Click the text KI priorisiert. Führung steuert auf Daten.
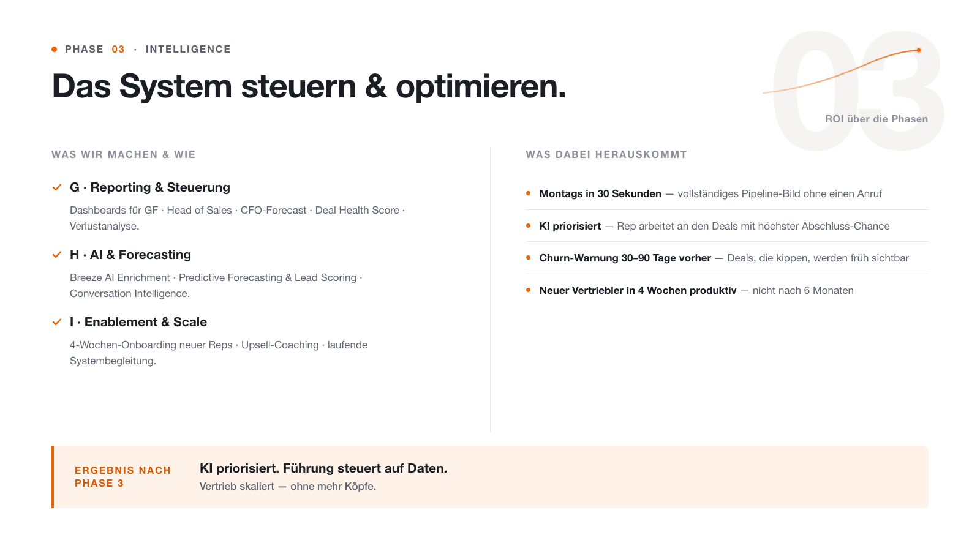The image size is (980, 551). tap(323, 468)
